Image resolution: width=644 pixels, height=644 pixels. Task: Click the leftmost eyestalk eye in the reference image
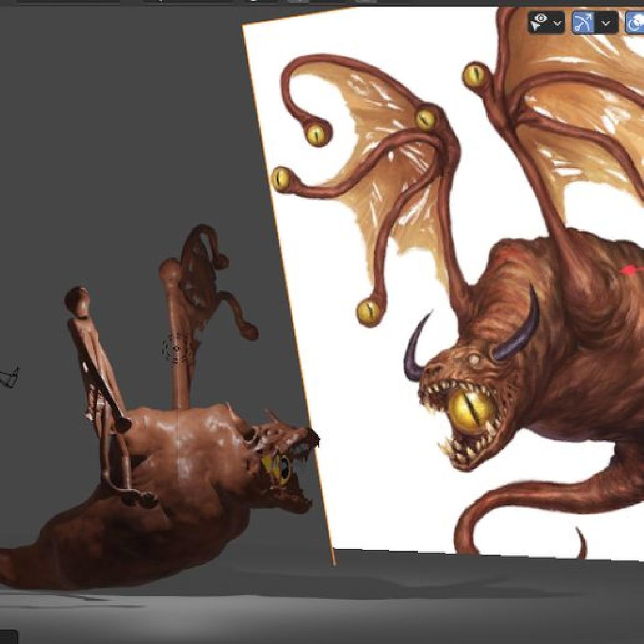[281, 179]
